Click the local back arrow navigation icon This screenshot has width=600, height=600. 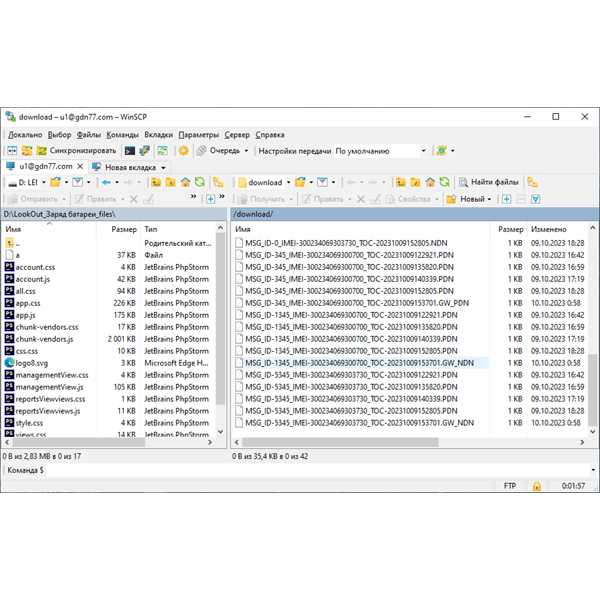coord(106,182)
